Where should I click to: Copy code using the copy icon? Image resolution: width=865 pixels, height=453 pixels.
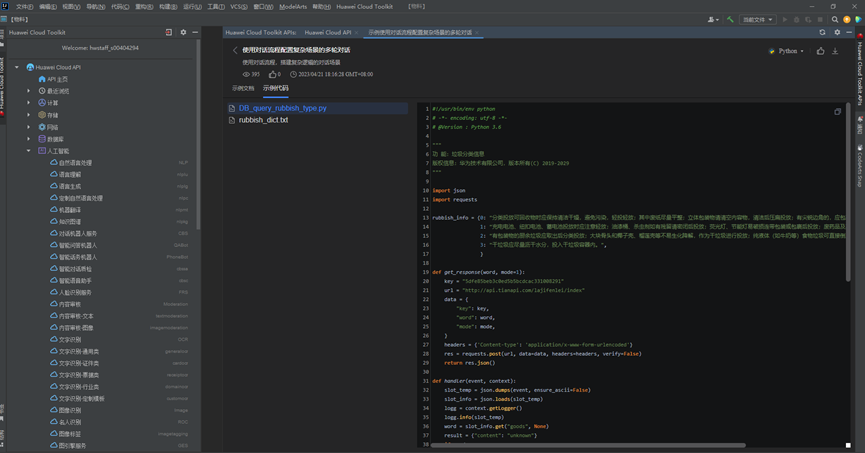[x=837, y=112]
